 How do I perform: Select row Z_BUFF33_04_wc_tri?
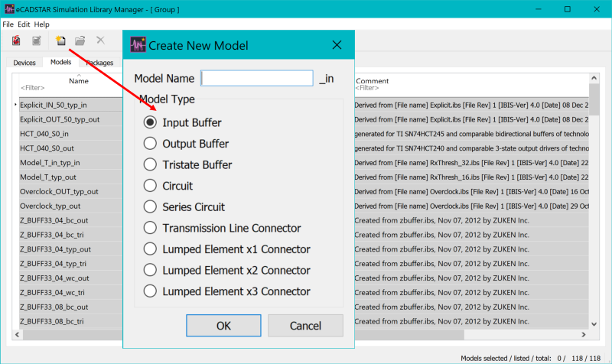pyautogui.click(x=52, y=293)
